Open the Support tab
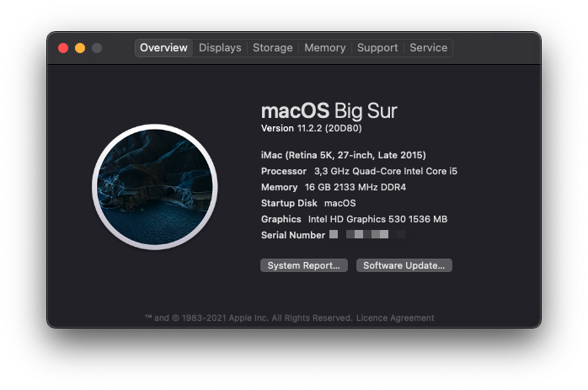Screen dimensions: 588x390 pos(377,48)
